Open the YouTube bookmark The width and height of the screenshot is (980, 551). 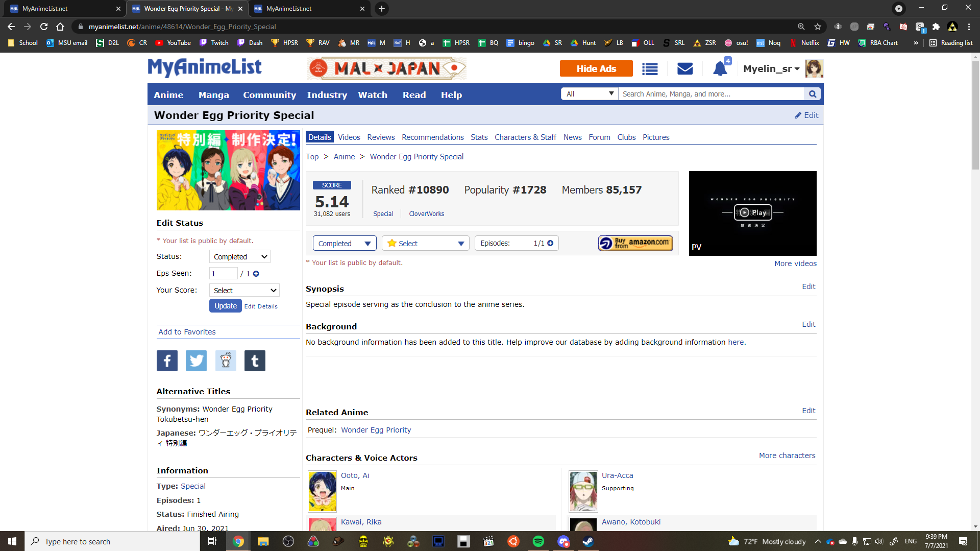[173, 43]
